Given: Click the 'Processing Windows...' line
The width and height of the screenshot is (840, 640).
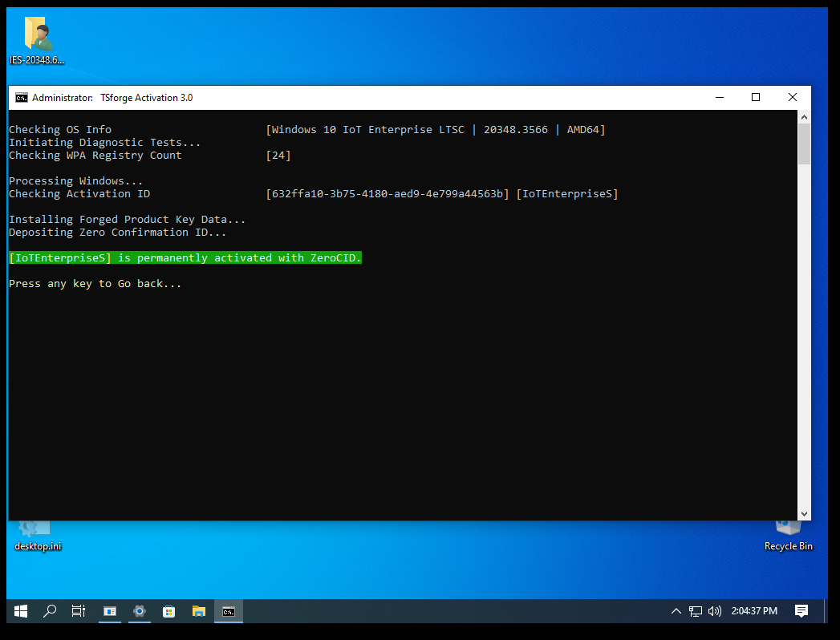Looking at the screenshot, I should pyautogui.click(x=75, y=181).
